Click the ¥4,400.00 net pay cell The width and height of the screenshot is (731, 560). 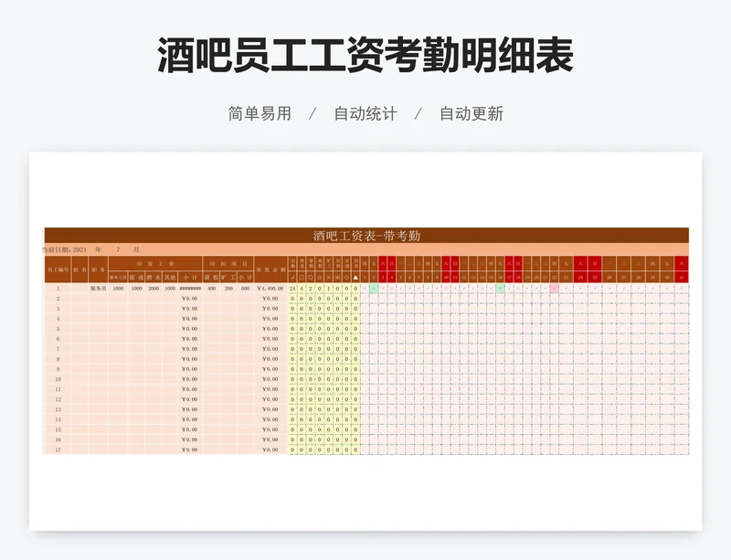pyautogui.click(x=270, y=289)
